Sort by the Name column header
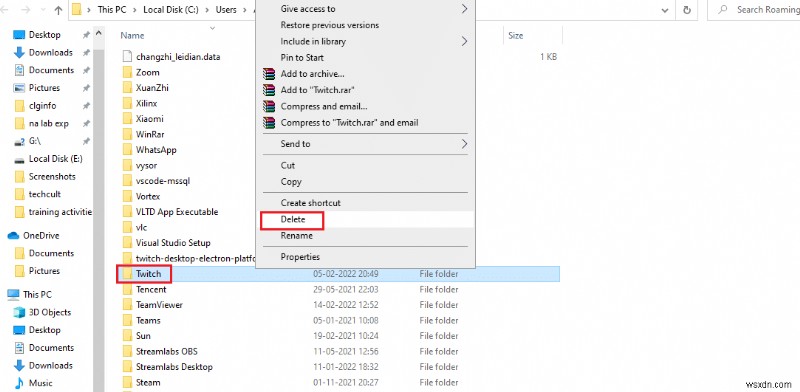The image size is (800, 392). [132, 35]
